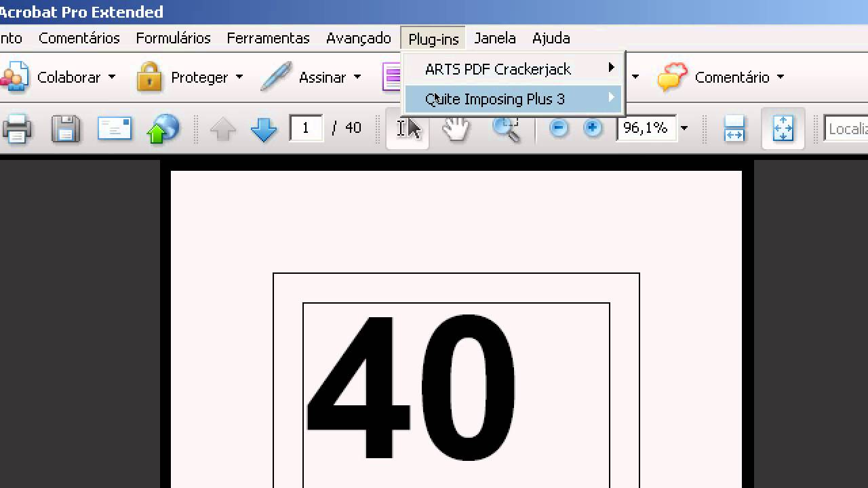Click the Localizar search field

[846, 128]
